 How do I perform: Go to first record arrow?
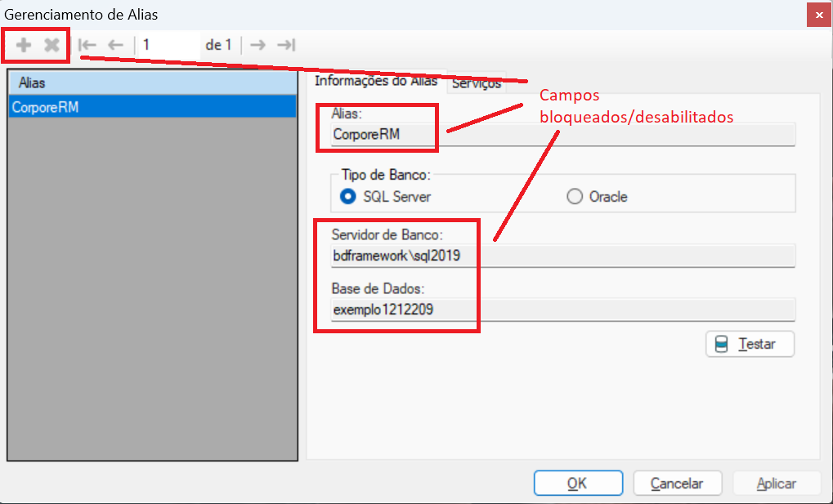87,45
